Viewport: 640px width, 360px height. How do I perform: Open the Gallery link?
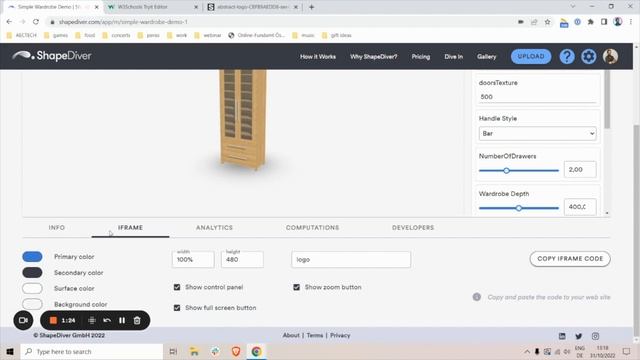click(x=487, y=57)
